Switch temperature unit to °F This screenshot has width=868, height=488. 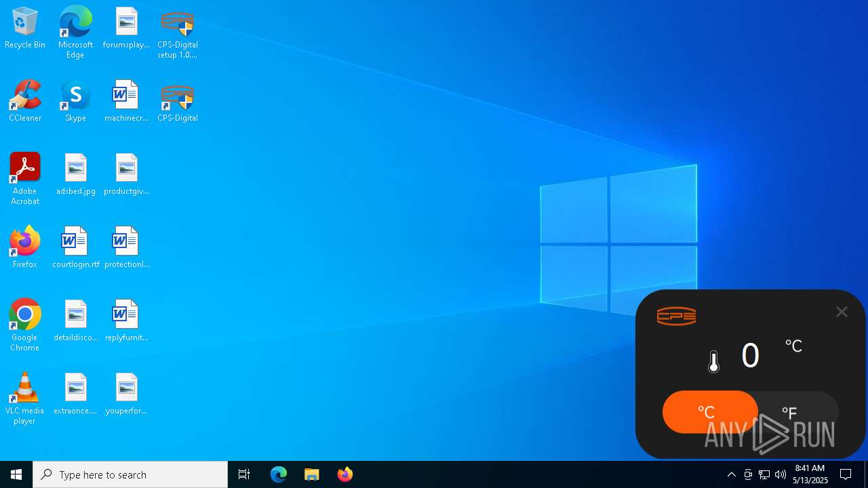(x=789, y=413)
